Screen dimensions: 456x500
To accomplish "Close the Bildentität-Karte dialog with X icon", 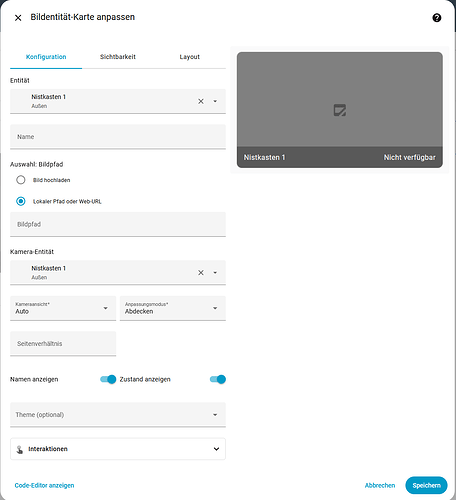I will 18,18.
